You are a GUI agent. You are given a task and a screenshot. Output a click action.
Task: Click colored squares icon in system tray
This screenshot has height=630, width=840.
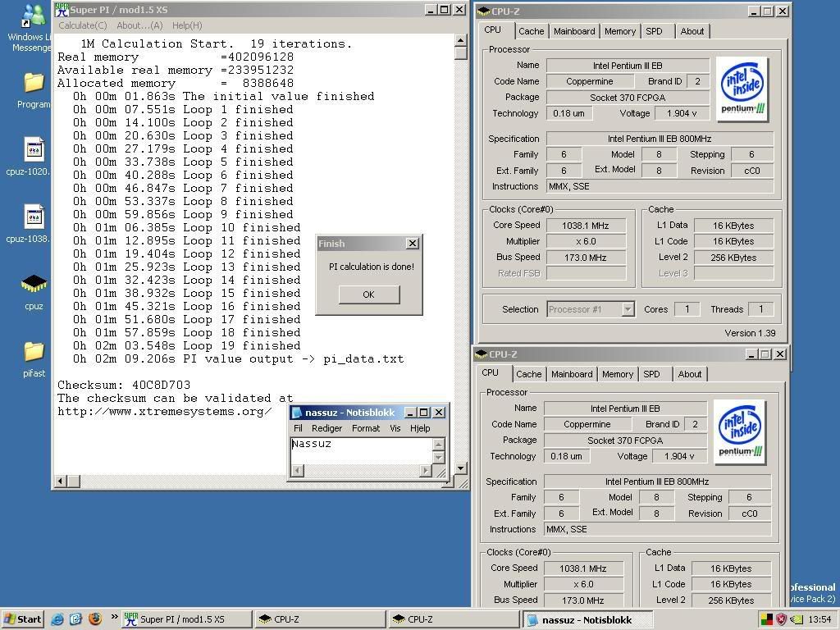pos(767,620)
